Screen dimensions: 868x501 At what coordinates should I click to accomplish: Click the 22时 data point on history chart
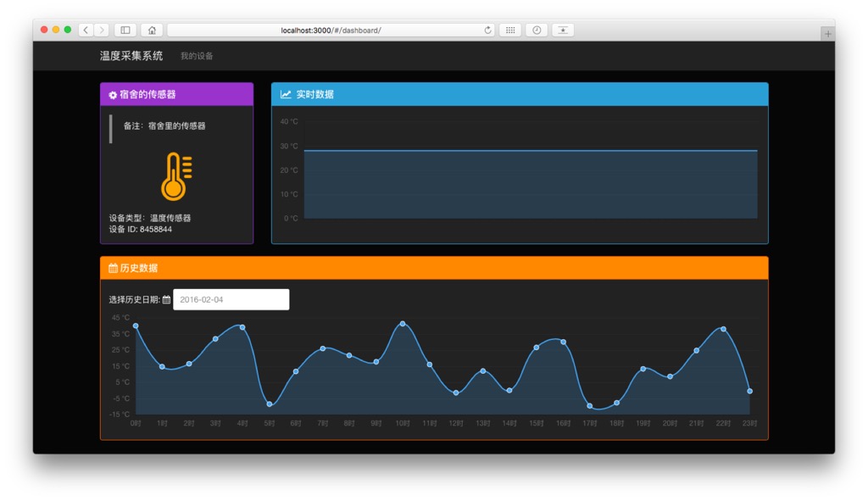(724, 330)
